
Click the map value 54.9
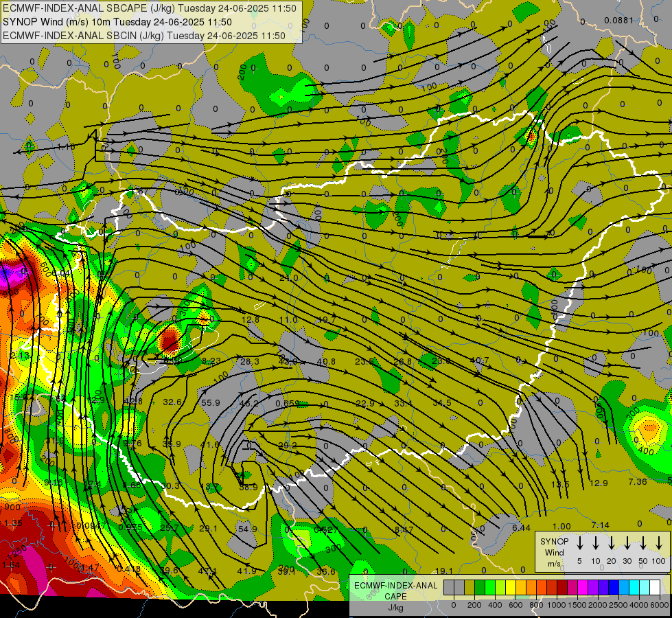[247, 529]
